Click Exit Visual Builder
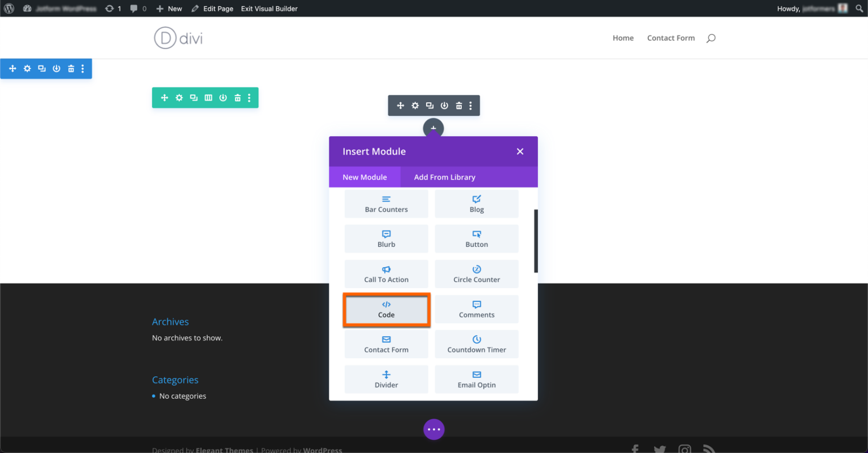 click(x=270, y=8)
